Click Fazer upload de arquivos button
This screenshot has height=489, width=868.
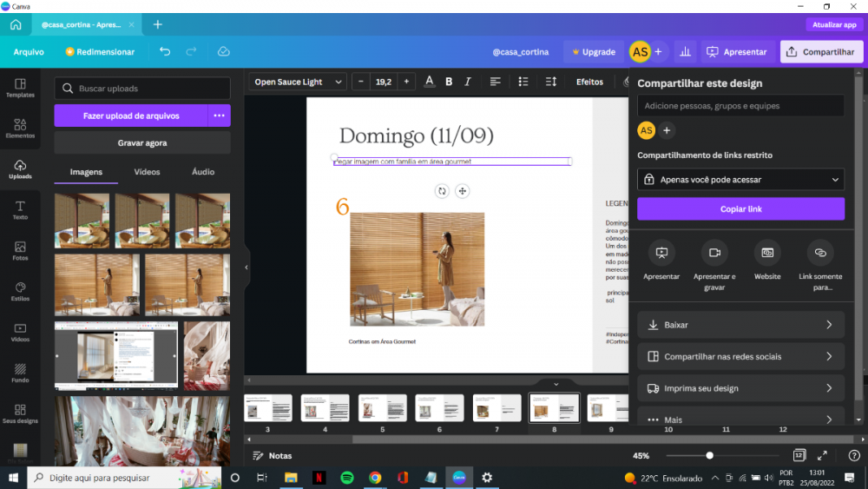point(131,116)
